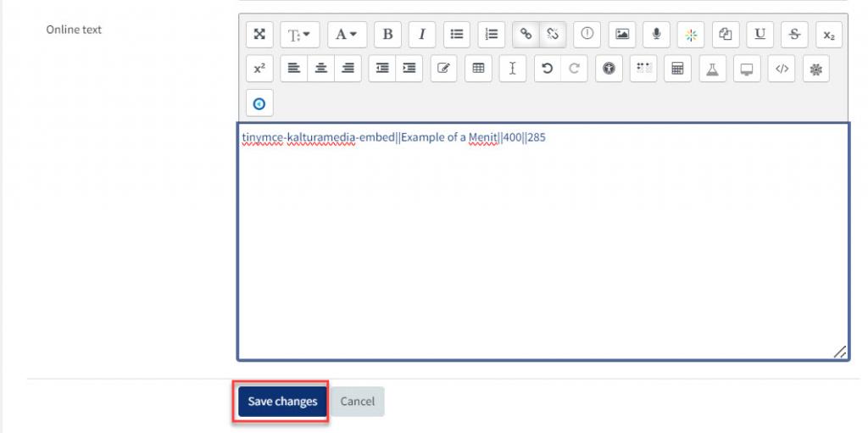Click Save changes button
868x433 pixels.
tap(282, 402)
